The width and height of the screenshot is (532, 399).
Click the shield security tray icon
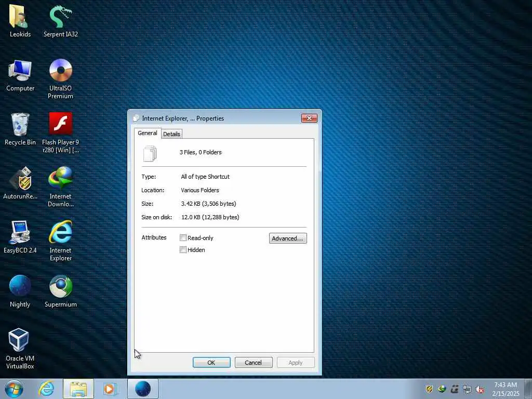coord(429,389)
